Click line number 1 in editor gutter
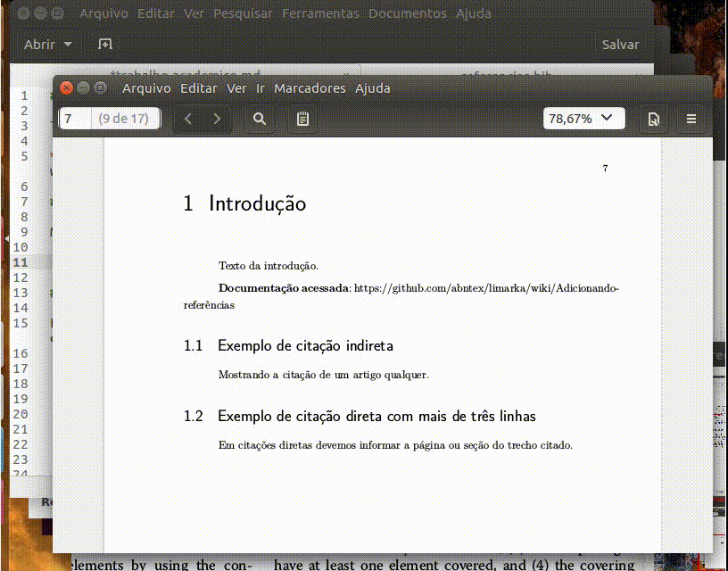 click(24, 96)
